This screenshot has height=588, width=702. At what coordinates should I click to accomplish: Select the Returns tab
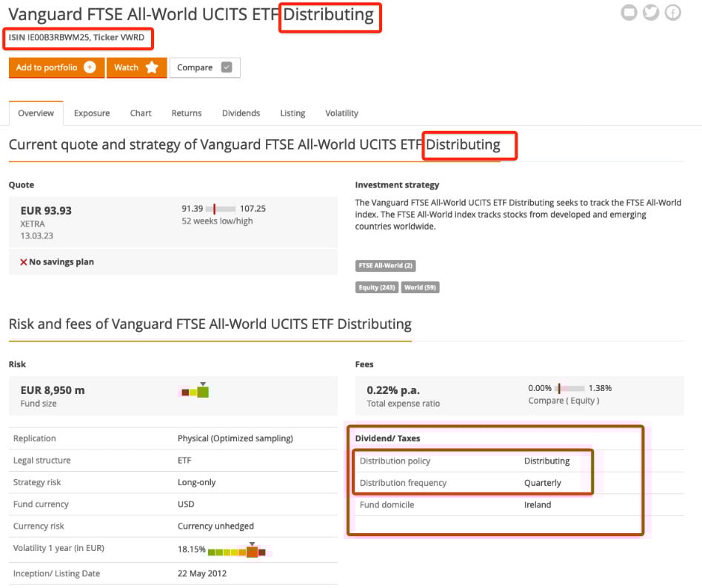click(x=187, y=113)
